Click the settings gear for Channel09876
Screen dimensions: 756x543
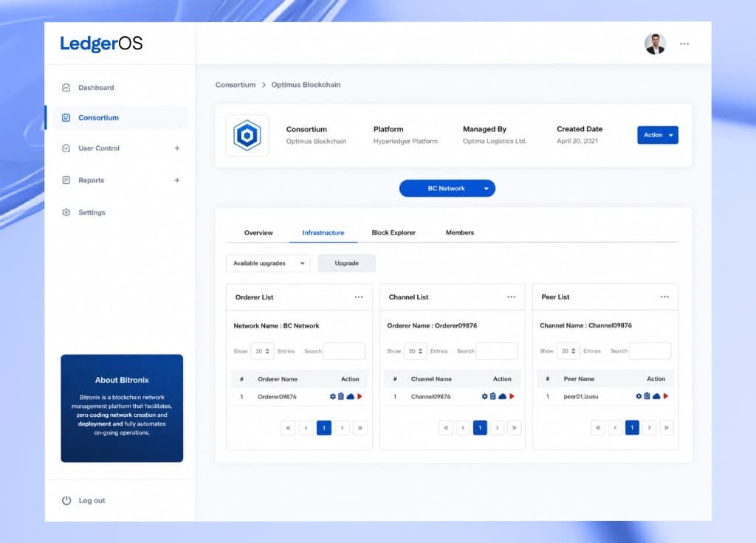coord(484,396)
